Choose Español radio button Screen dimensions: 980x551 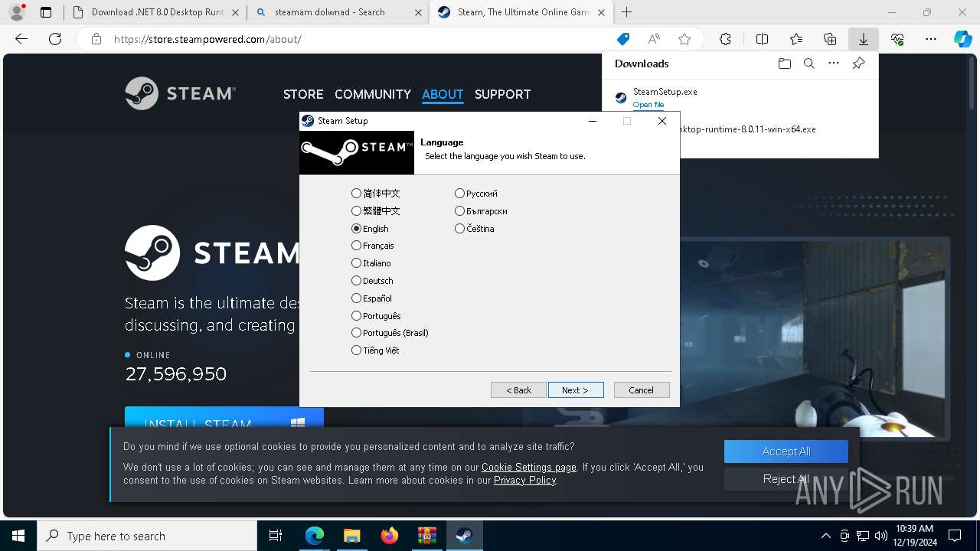coord(371,298)
